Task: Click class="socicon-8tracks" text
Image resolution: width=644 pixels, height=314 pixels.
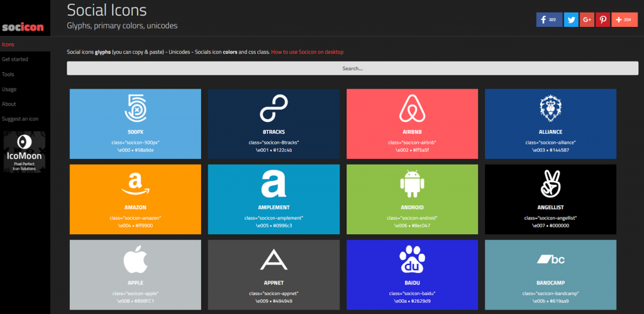Action: point(274,143)
